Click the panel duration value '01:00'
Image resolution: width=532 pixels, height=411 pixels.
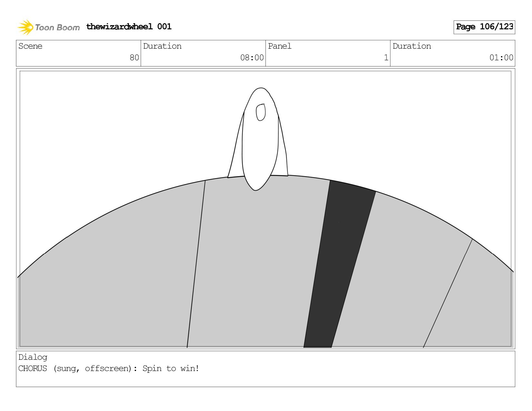point(501,58)
